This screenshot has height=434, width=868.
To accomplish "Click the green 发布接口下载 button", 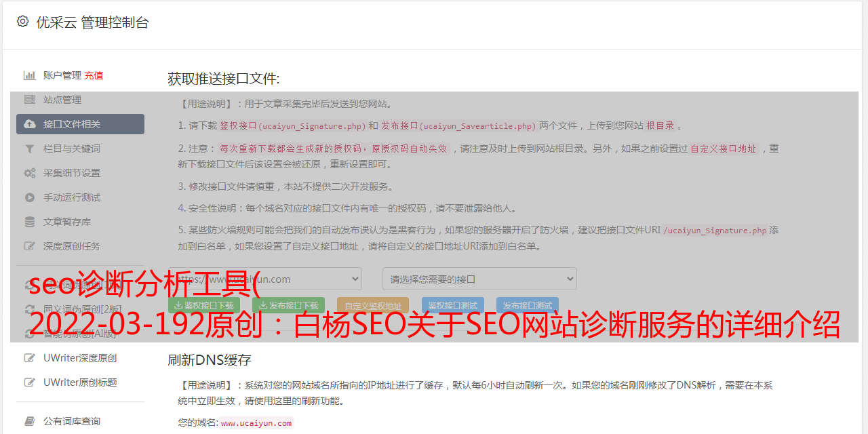I will point(288,306).
